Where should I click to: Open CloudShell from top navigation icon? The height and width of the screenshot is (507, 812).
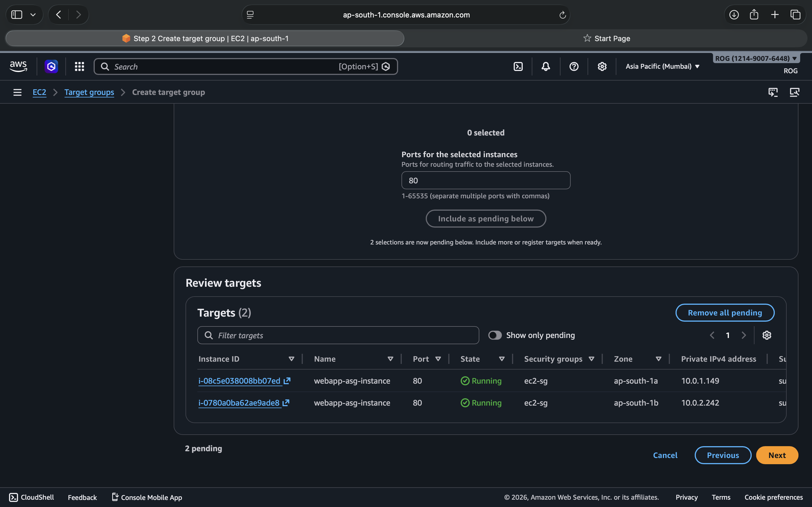518,66
